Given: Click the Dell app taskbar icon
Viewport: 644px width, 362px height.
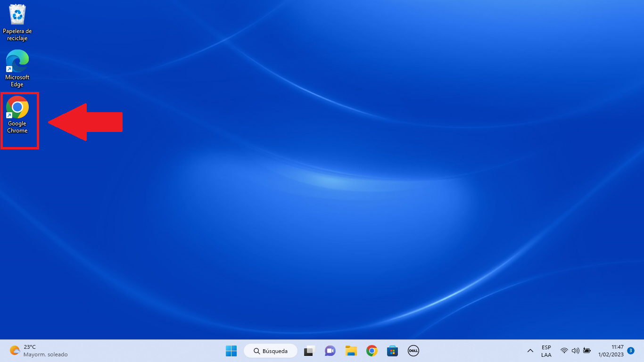Looking at the screenshot, I should [x=413, y=351].
